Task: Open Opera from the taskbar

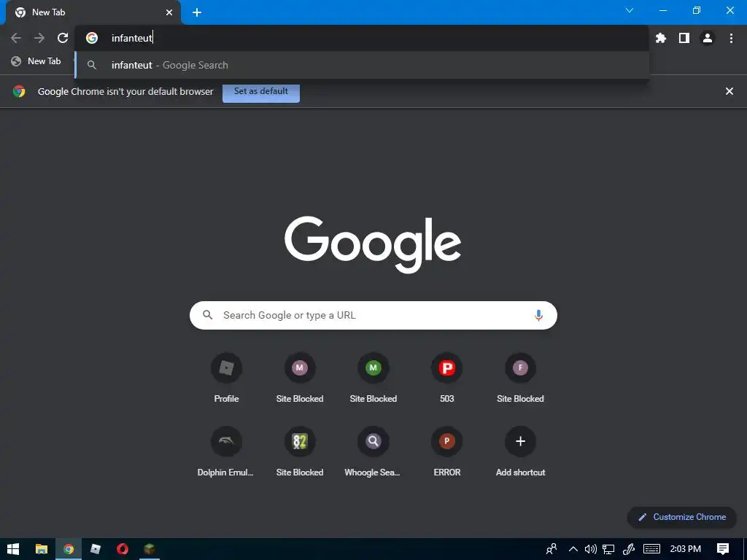Action: (x=123, y=549)
